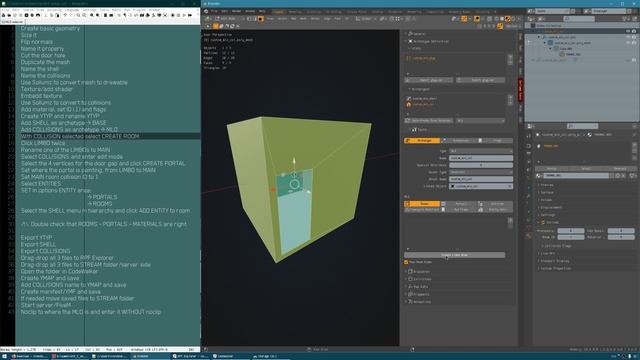Expand the Displacement material panel

[551, 207]
